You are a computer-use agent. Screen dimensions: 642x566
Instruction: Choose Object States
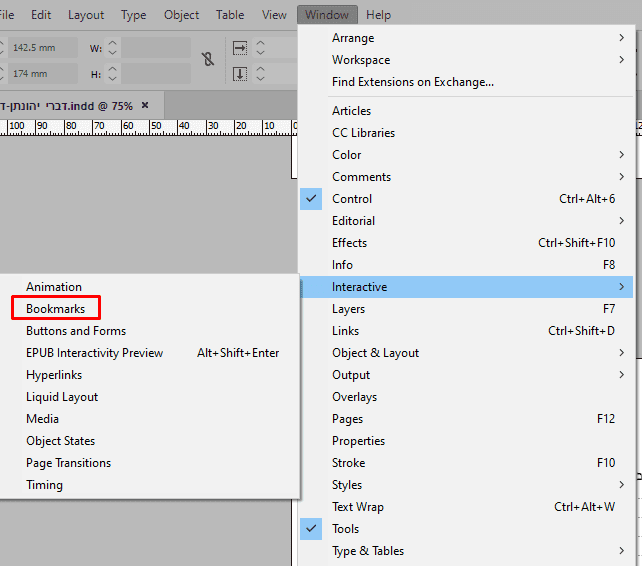150,441
